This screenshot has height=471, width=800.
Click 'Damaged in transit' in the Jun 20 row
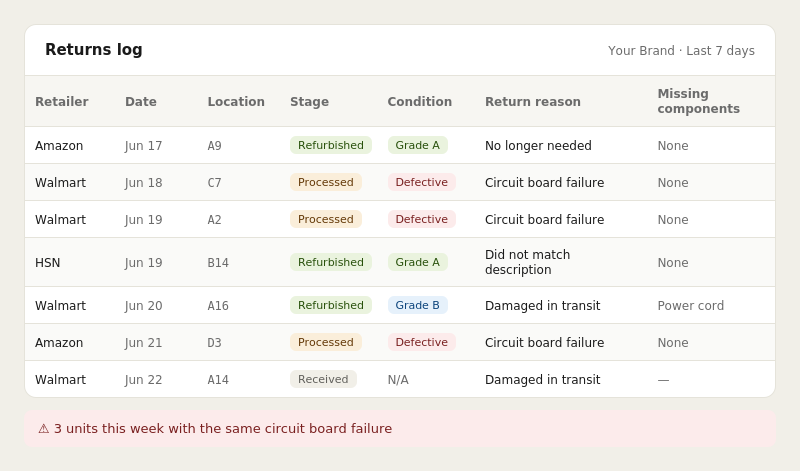(542, 306)
